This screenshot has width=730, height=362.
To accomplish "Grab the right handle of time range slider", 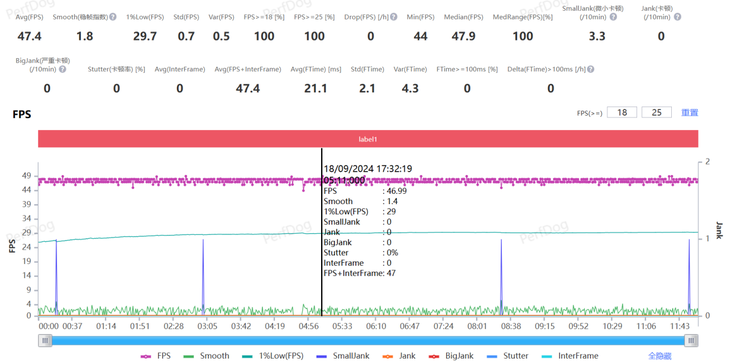I will point(691,341).
